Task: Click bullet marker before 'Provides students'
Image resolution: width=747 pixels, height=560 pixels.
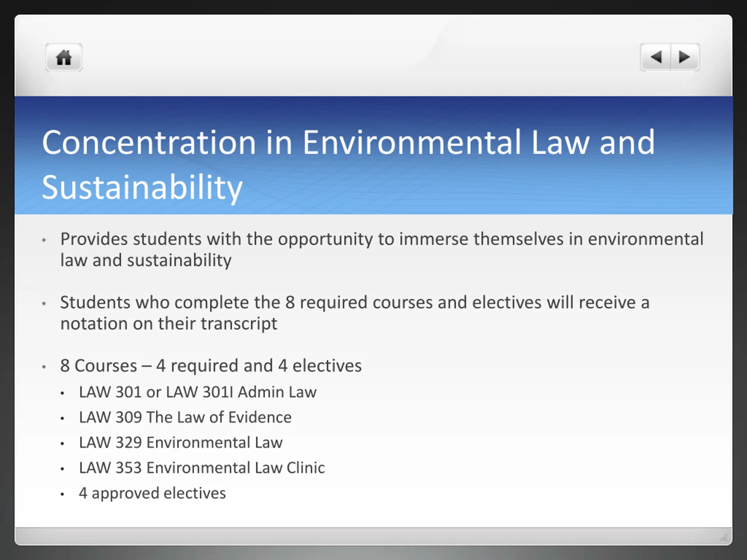Action: 44,240
